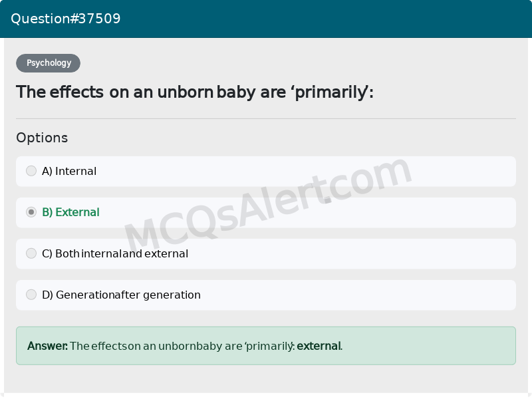Click the green 'B) External' label text

(70, 212)
